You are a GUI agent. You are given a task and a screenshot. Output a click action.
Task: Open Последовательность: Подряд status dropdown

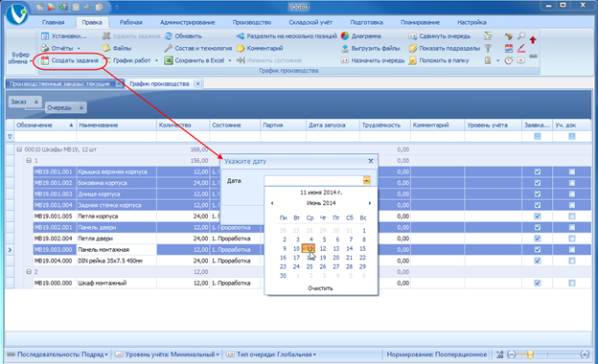57,354
